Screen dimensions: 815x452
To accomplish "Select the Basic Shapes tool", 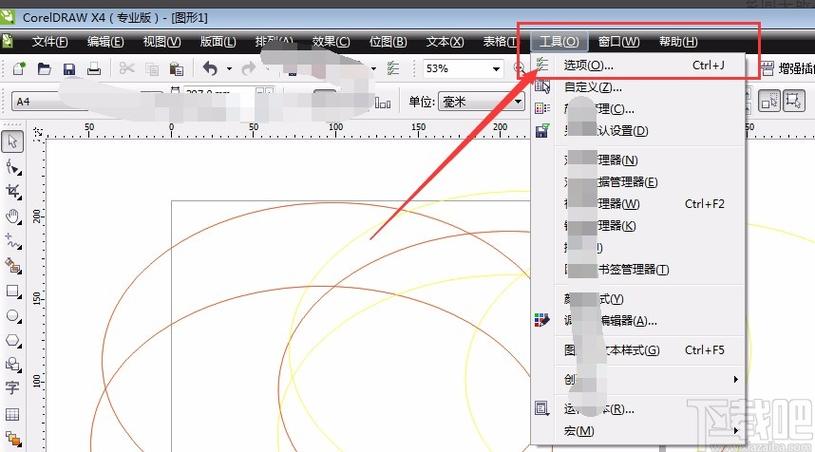I will click(13, 365).
